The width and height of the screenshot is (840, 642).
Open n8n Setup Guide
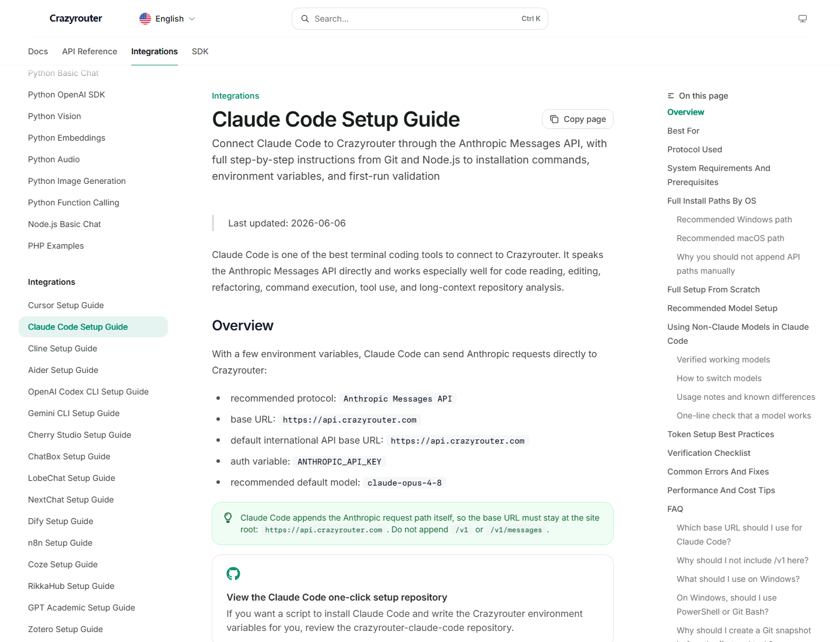click(60, 543)
